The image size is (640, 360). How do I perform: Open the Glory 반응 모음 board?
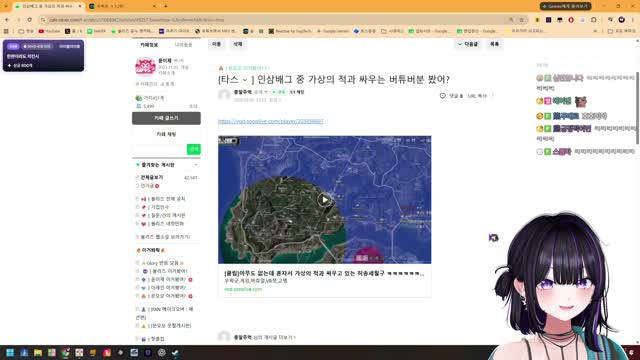tap(162, 263)
